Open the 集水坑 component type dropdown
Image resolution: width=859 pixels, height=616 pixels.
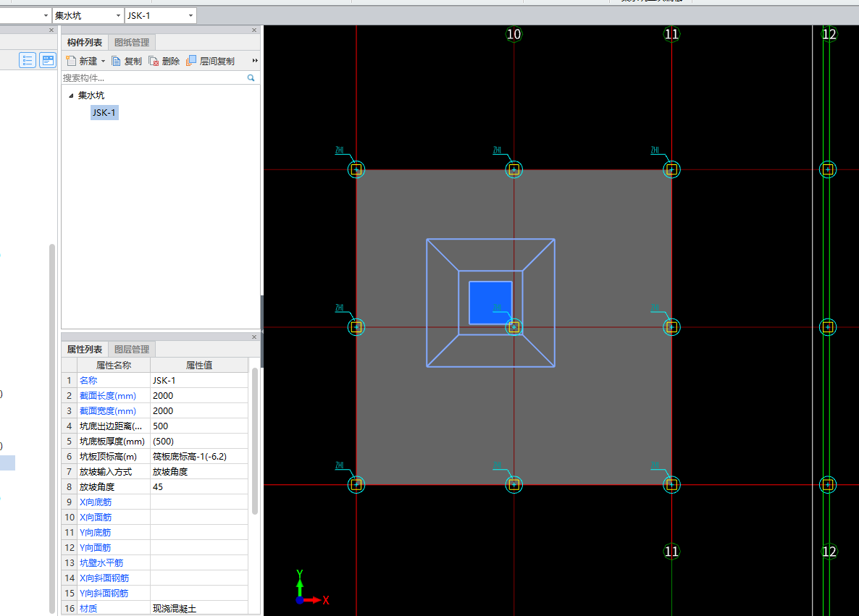click(119, 15)
